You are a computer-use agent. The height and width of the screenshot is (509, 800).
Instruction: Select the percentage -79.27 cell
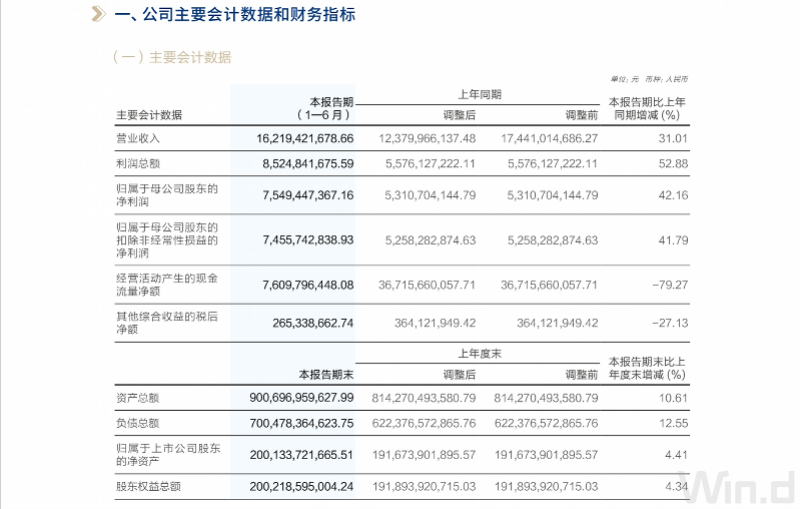point(670,285)
